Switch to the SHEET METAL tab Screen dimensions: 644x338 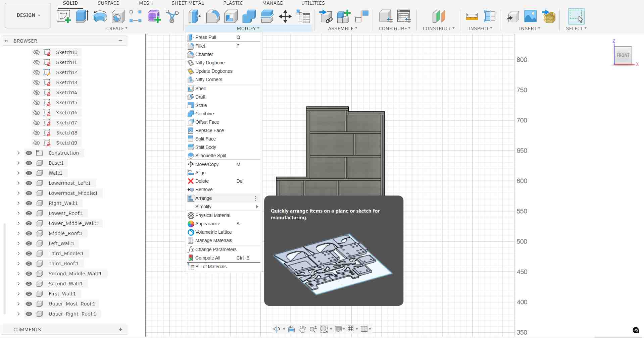tap(188, 3)
